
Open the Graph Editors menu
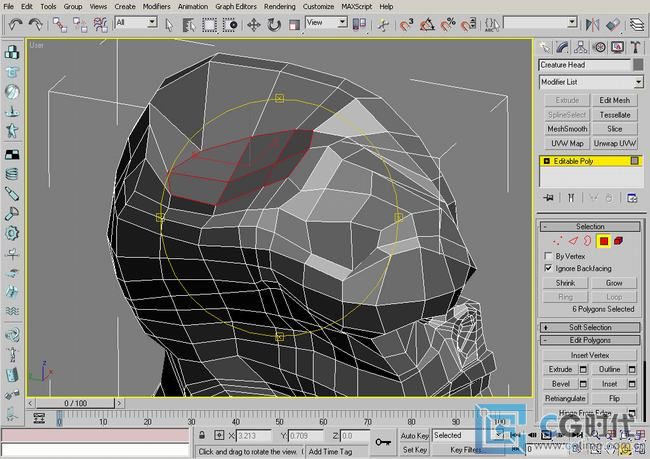235,7
